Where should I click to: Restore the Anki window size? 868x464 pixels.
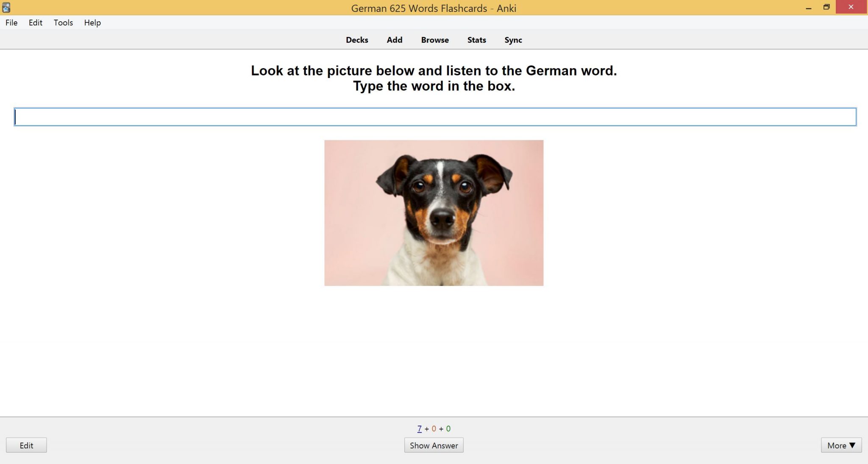[826, 7]
